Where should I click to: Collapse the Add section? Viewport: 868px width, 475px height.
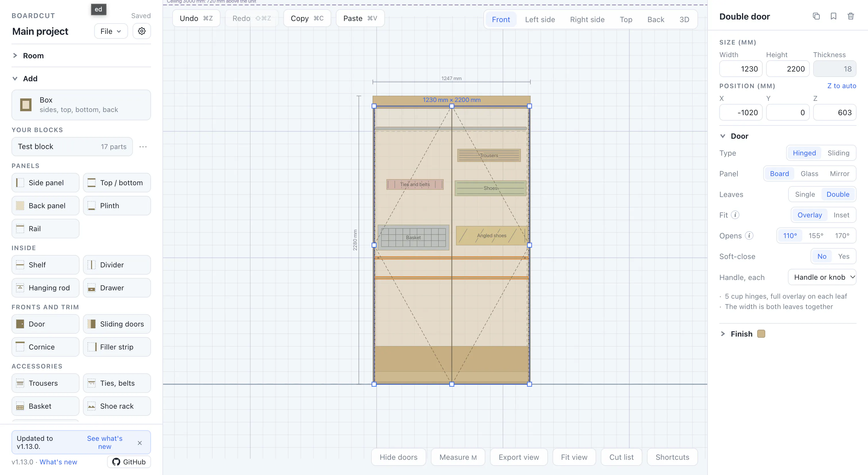click(x=81, y=79)
